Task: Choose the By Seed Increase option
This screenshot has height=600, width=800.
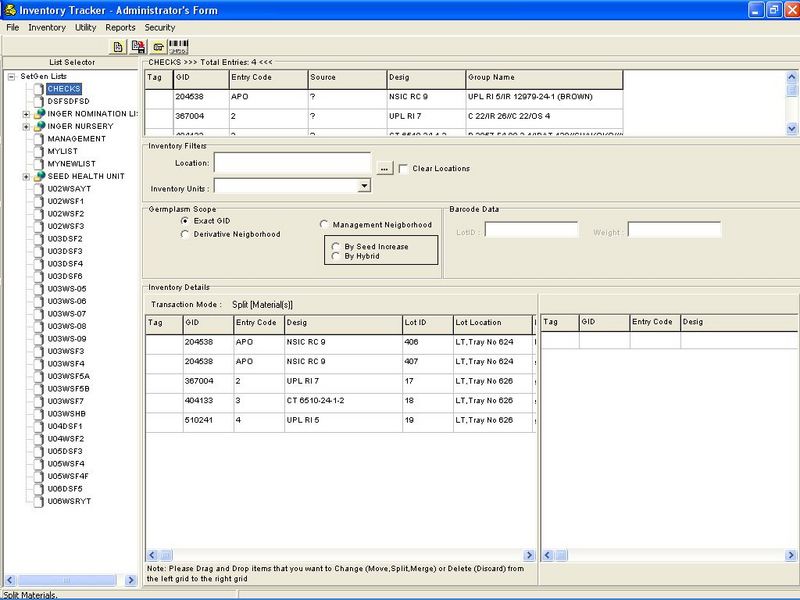Action: (x=336, y=246)
